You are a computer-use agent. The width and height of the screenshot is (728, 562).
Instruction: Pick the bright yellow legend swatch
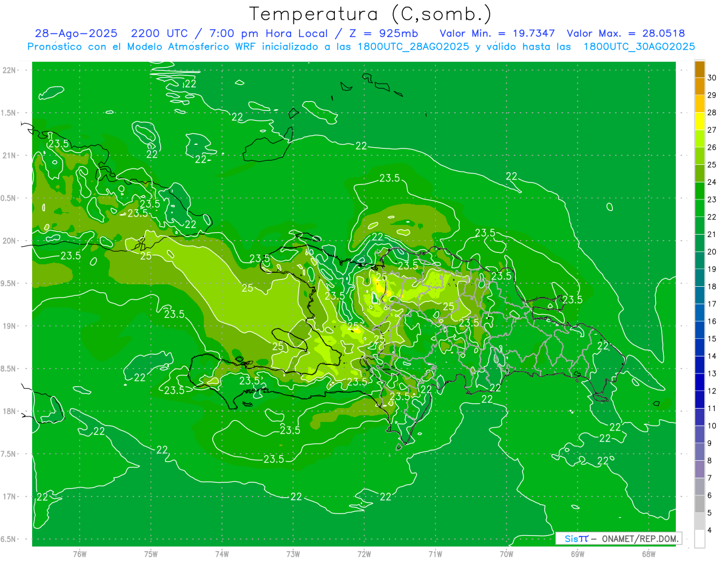[x=699, y=121]
